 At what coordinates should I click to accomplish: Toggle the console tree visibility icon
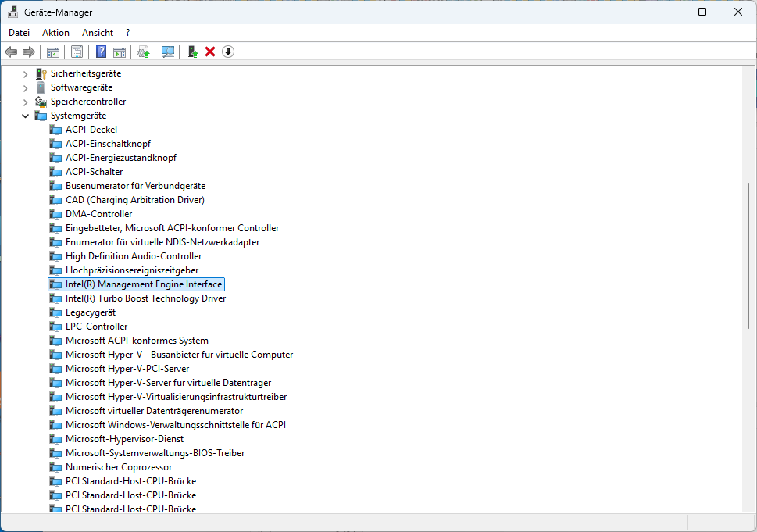coord(53,52)
